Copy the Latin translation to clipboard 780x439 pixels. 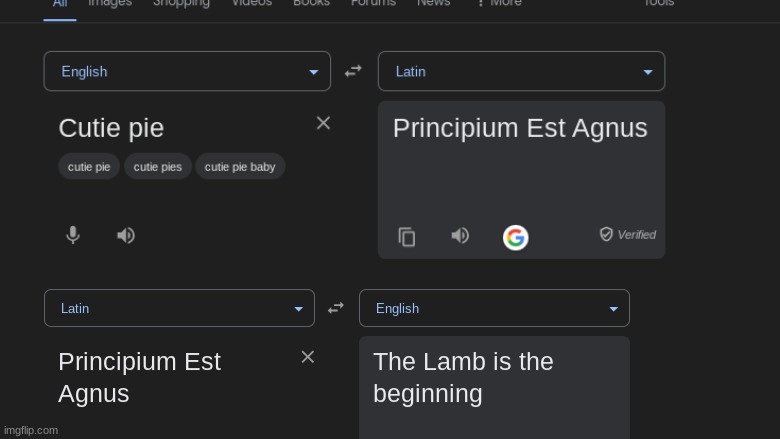[x=407, y=237]
